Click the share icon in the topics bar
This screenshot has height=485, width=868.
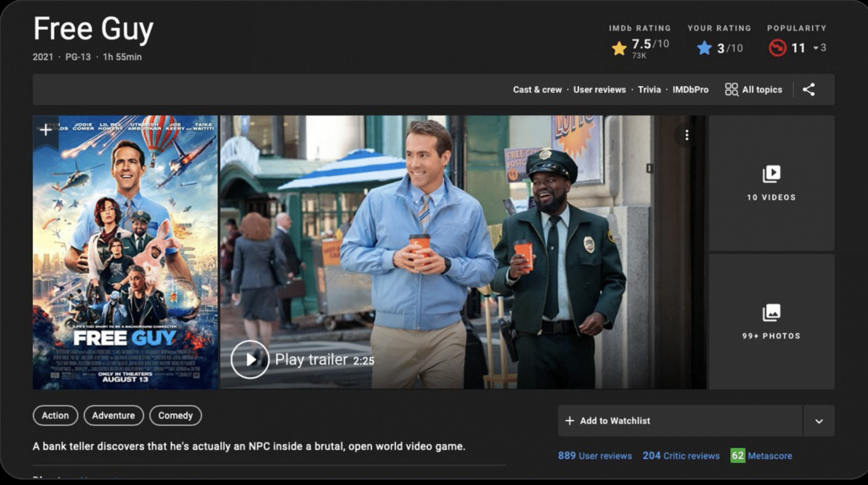click(x=808, y=90)
